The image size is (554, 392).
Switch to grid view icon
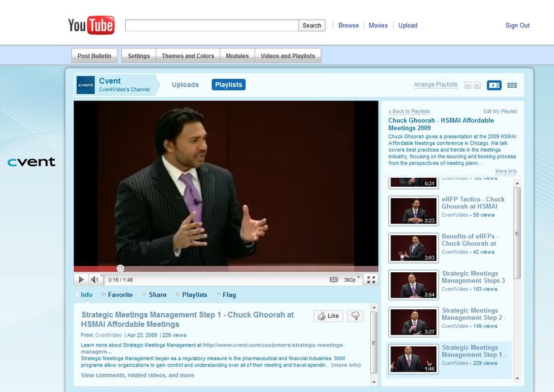coord(512,85)
